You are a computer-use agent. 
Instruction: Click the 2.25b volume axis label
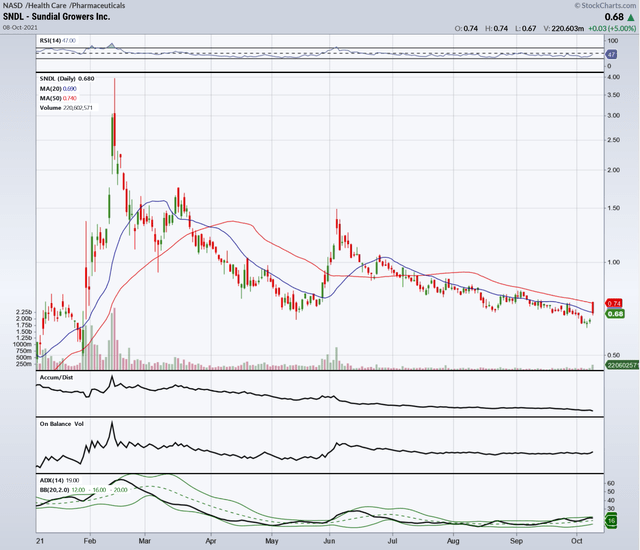coord(24,312)
